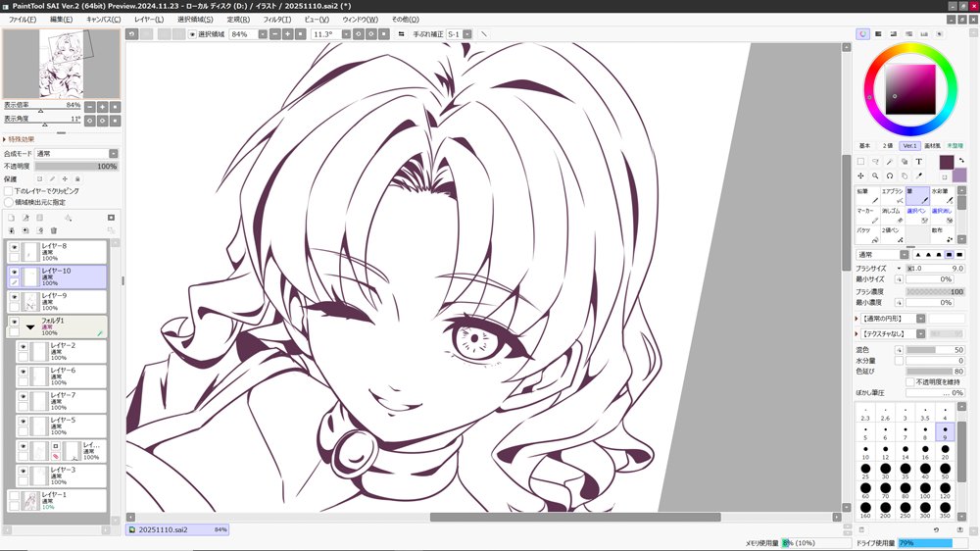Open the キャンバス(C) menu

(x=104, y=20)
